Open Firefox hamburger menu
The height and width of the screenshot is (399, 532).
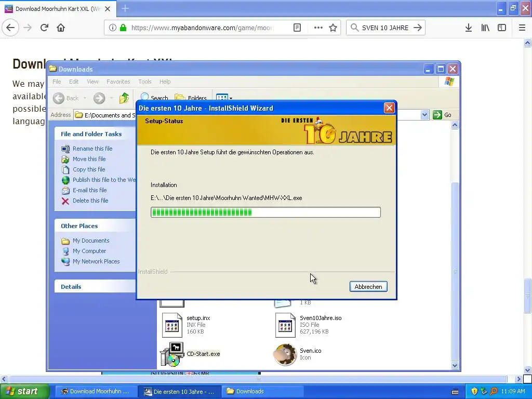(x=522, y=28)
